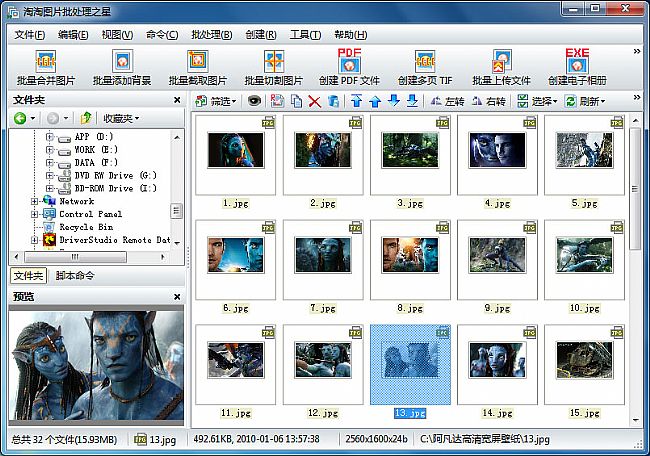Open the 批处理(B) menu
The image size is (650, 456).
point(211,35)
